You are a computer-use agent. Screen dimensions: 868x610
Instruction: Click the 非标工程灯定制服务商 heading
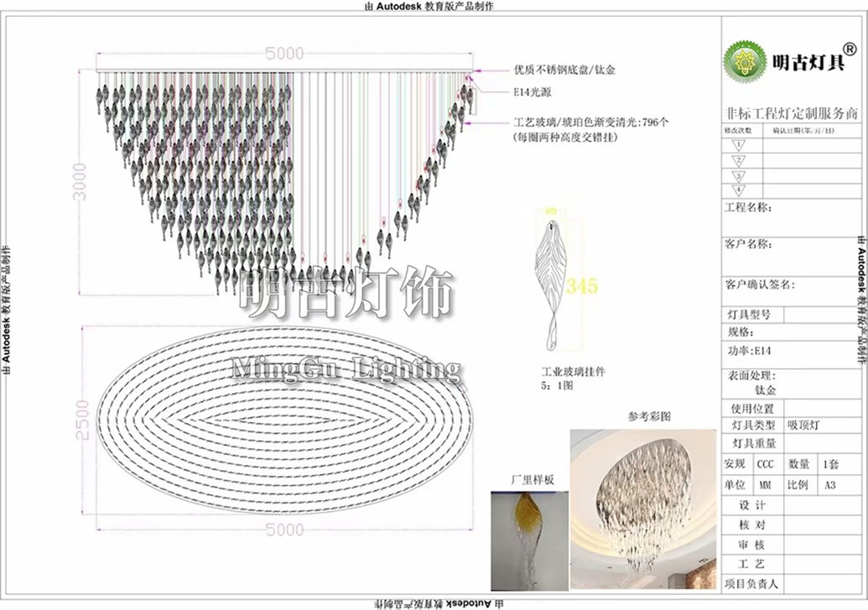coord(792,113)
